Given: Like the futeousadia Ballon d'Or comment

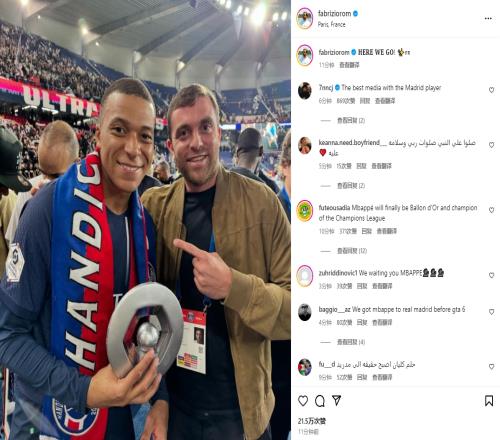Looking at the screenshot, I should 491,210.
